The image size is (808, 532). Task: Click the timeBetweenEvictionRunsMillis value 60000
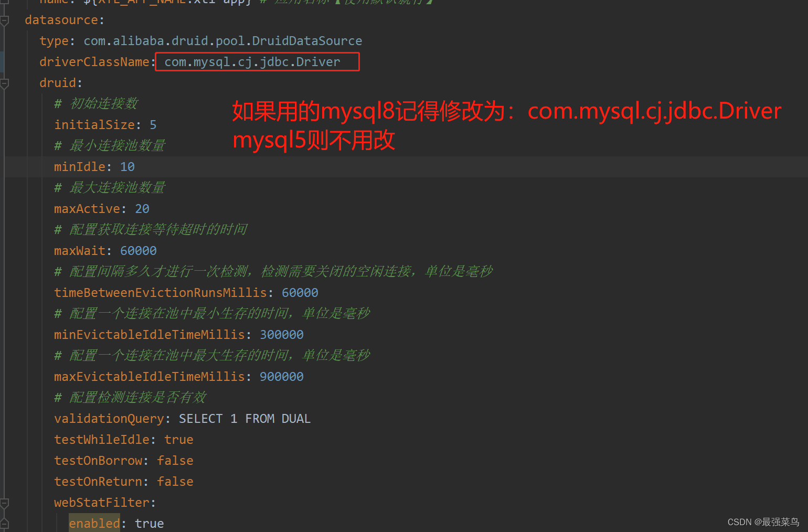pos(300,293)
